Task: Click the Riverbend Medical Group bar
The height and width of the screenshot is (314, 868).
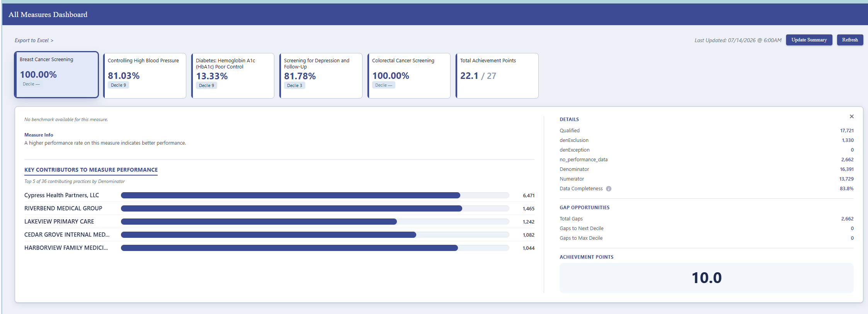Action: pos(315,208)
